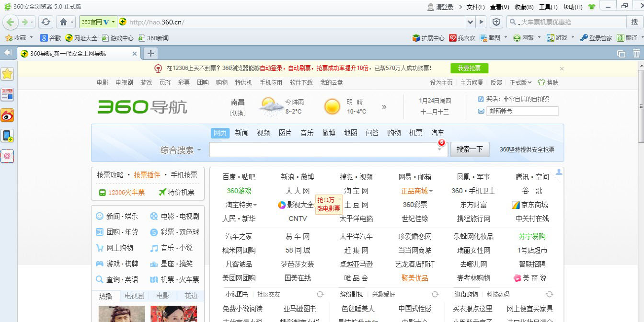Select the 视频 search tab
644x322 pixels.
pyautogui.click(x=263, y=133)
